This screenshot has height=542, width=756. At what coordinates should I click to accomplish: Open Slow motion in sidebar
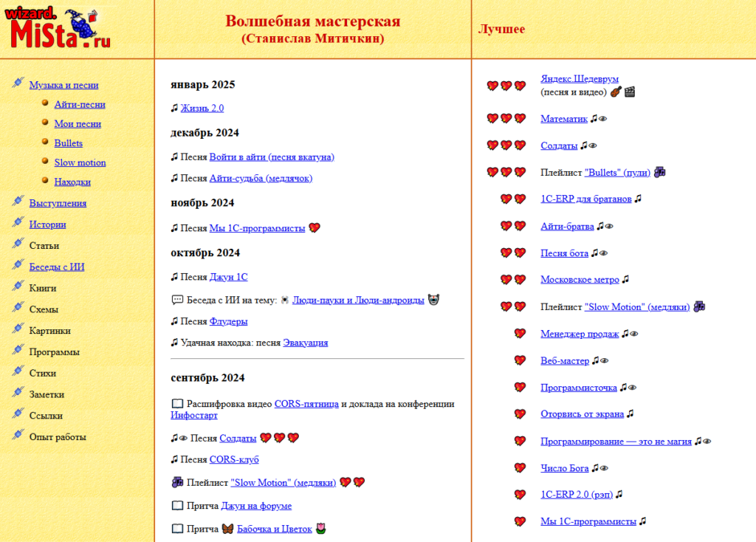[x=80, y=162]
